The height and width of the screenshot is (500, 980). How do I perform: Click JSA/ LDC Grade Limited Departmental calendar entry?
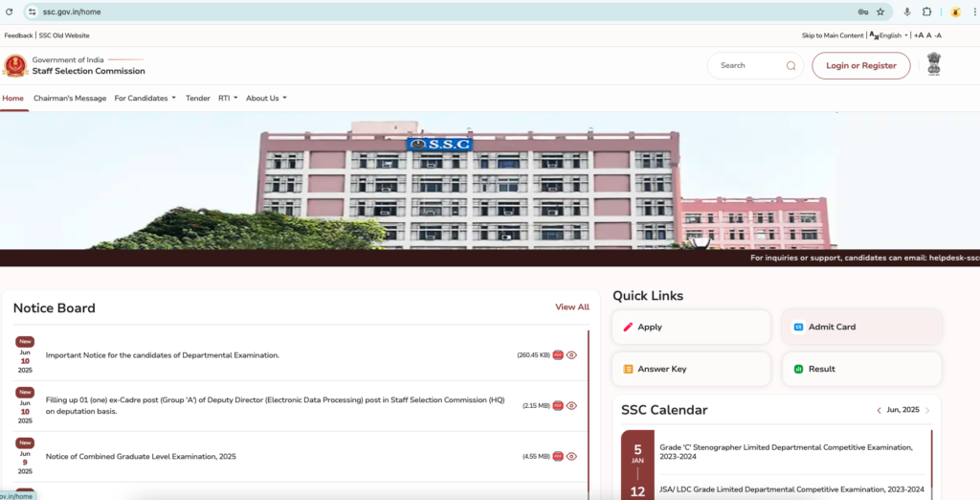(x=791, y=489)
